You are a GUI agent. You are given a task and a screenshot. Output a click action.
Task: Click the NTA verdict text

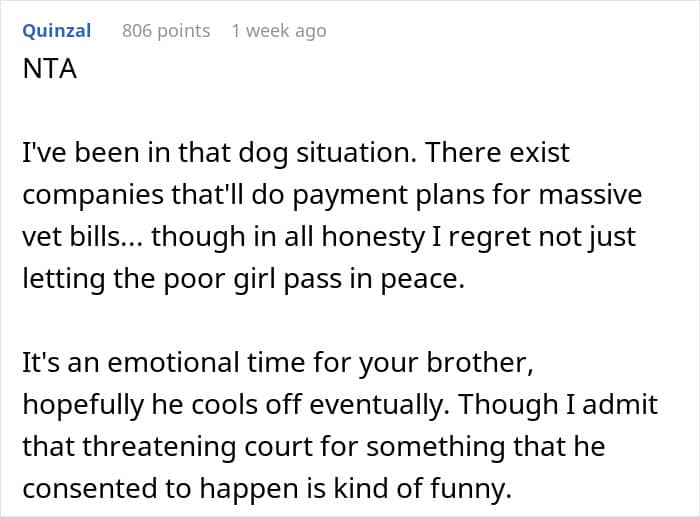[50, 69]
